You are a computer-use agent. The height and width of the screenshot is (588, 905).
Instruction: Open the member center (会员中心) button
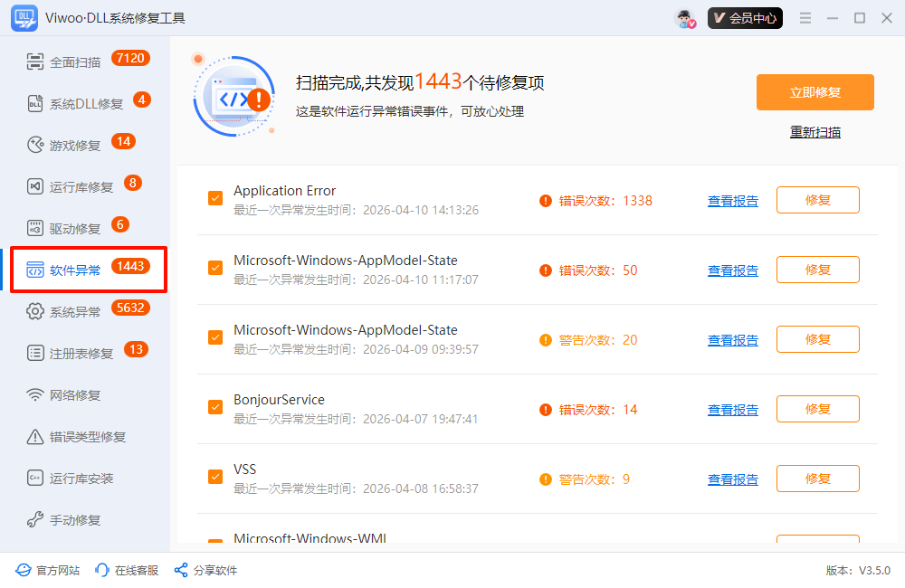tap(745, 18)
